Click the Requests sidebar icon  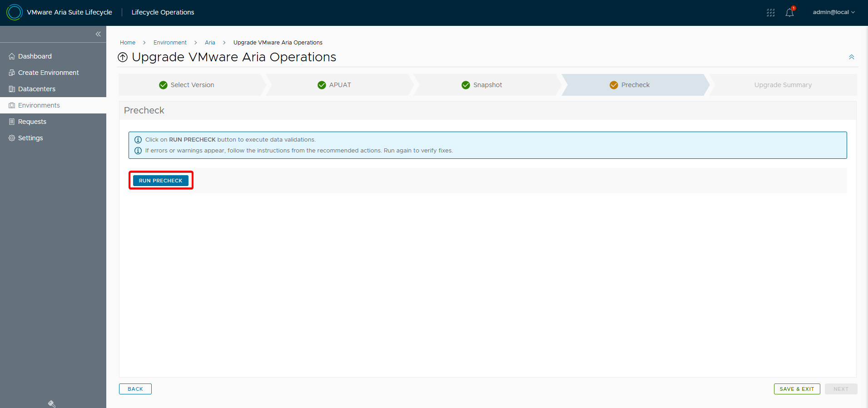12,122
